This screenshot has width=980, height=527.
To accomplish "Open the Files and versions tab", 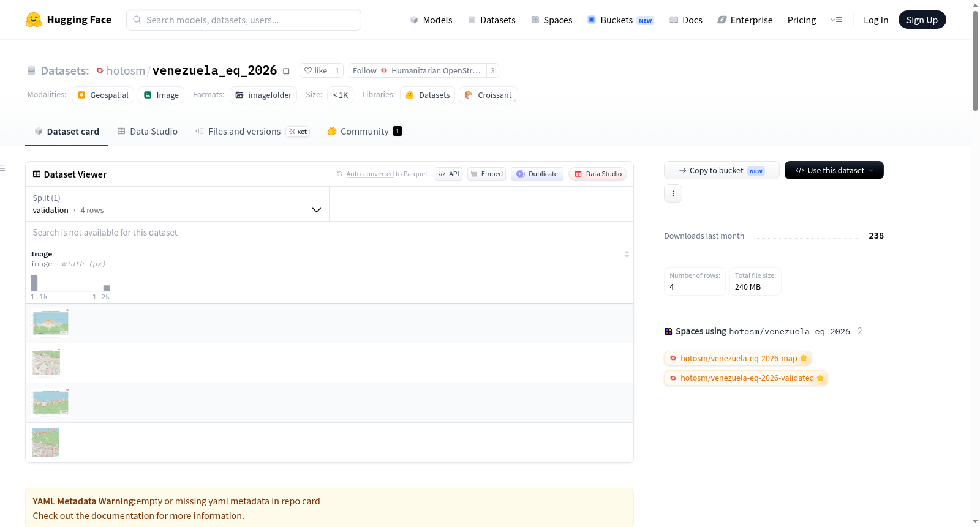I will click(252, 131).
